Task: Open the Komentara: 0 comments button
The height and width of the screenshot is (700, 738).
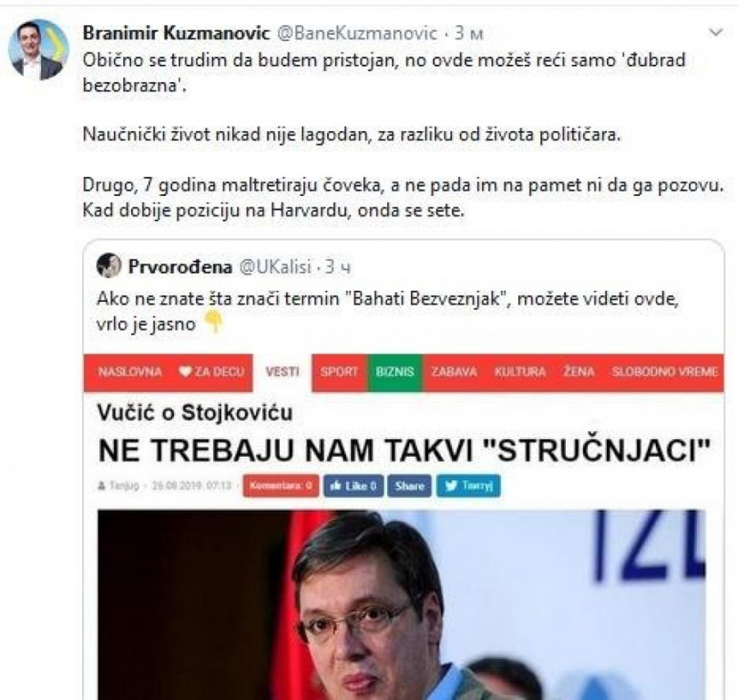Action: click(x=281, y=486)
